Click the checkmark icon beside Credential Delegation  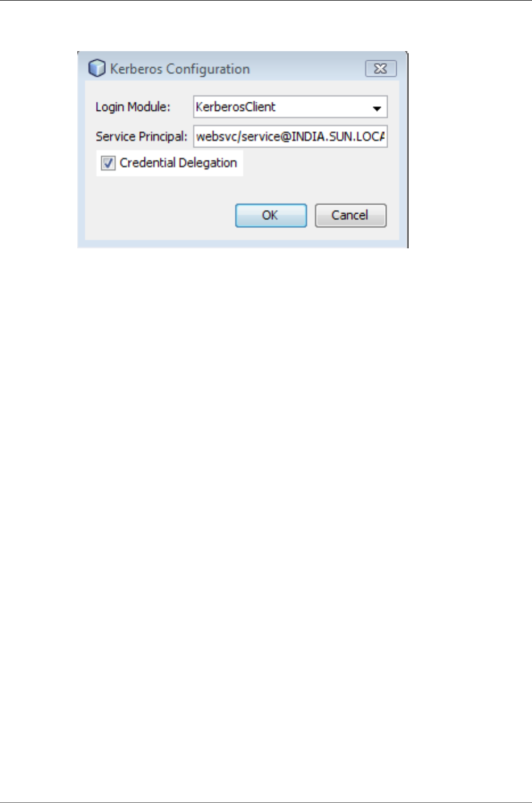point(108,163)
